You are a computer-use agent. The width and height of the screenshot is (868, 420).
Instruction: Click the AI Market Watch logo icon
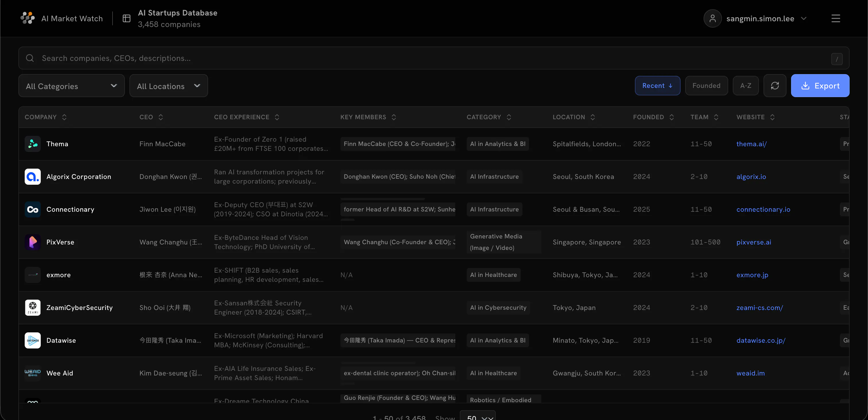coord(28,18)
